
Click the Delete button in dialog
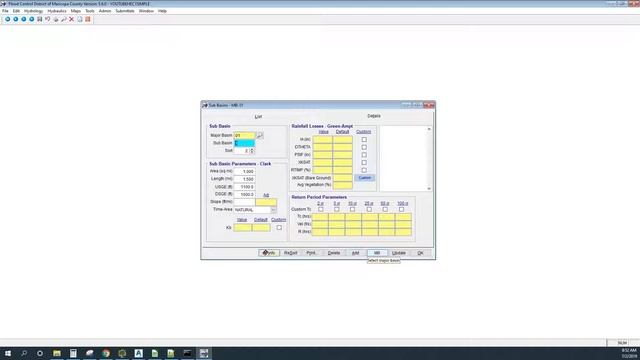334,253
